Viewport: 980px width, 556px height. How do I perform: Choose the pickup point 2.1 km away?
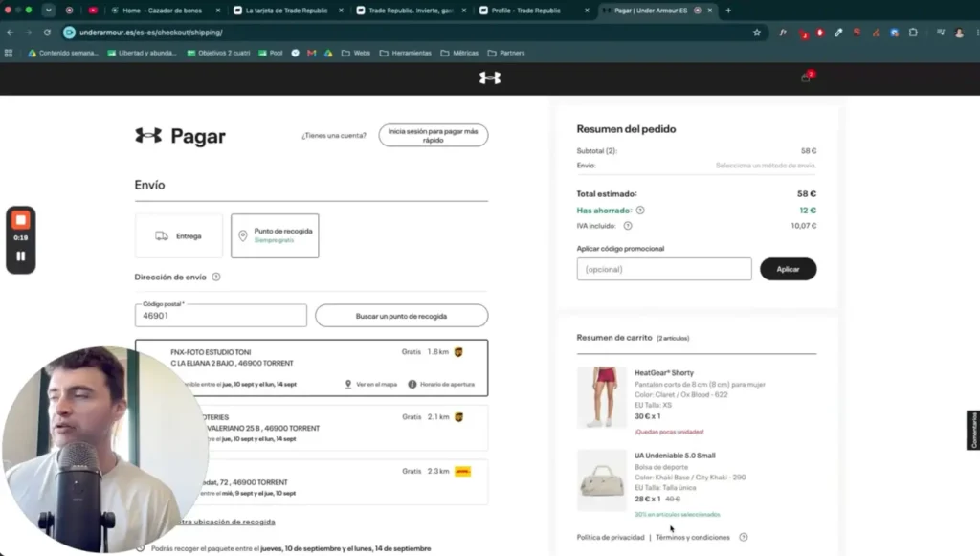coord(311,428)
